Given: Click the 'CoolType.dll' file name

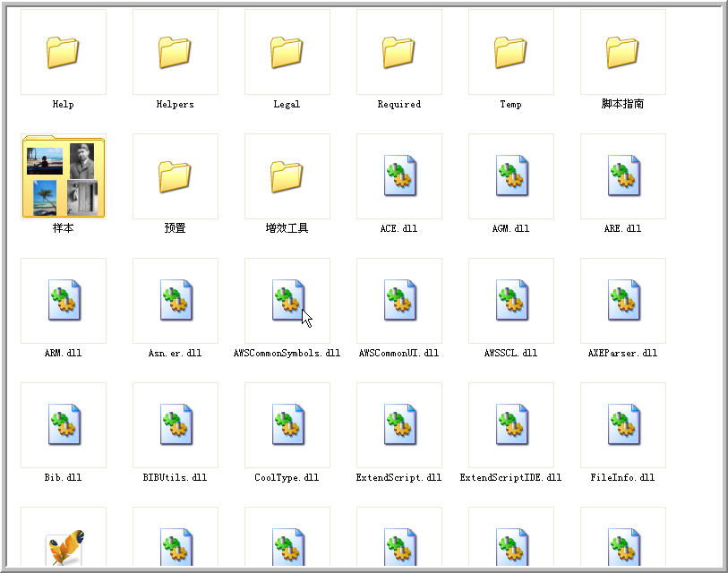Looking at the screenshot, I should pyautogui.click(x=287, y=477).
